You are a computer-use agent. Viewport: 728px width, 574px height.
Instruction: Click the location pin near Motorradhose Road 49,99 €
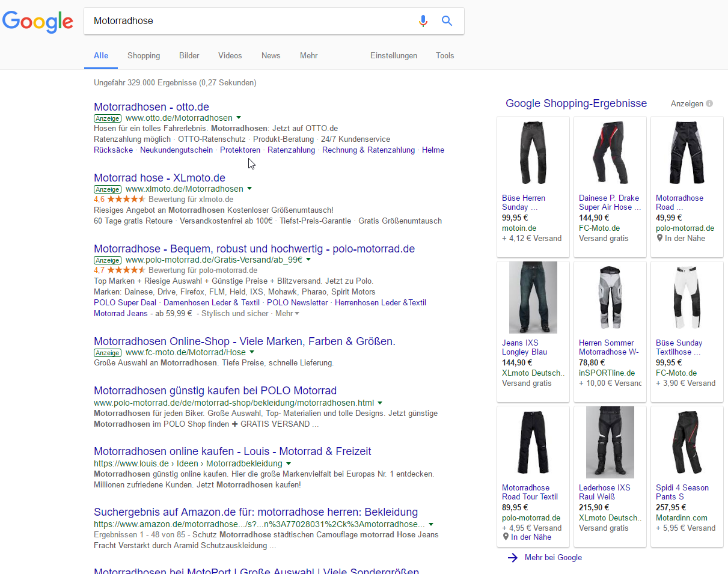(659, 239)
